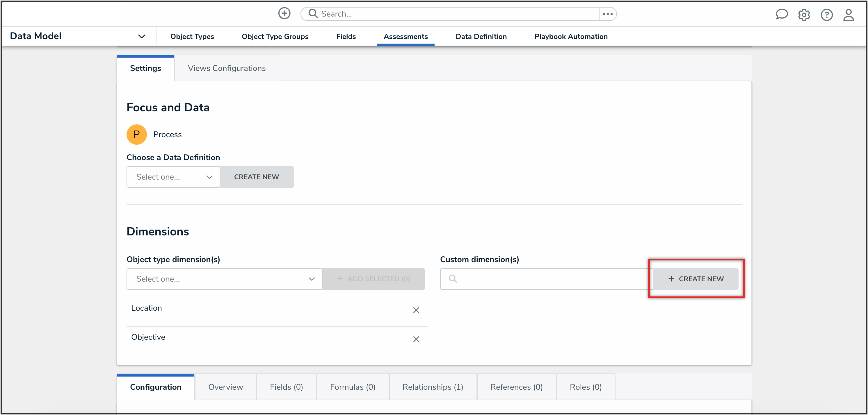
Task: Click the chat bubble icon
Action: click(782, 15)
